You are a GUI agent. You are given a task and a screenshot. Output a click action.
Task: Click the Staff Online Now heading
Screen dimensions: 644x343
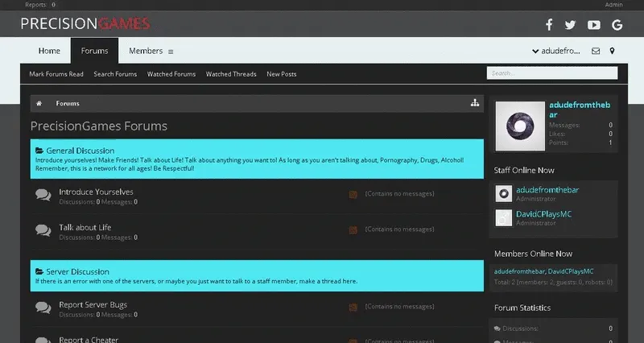524,170
